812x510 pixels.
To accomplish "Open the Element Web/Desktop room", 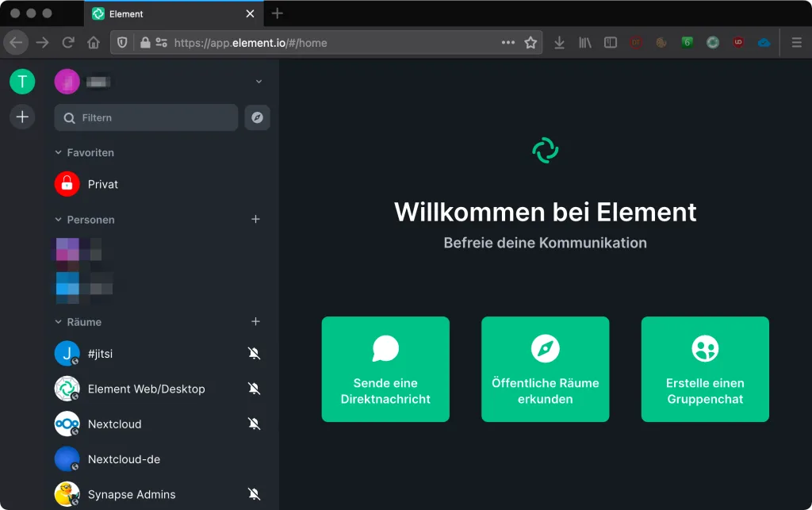I will click(x=160, y=389).
